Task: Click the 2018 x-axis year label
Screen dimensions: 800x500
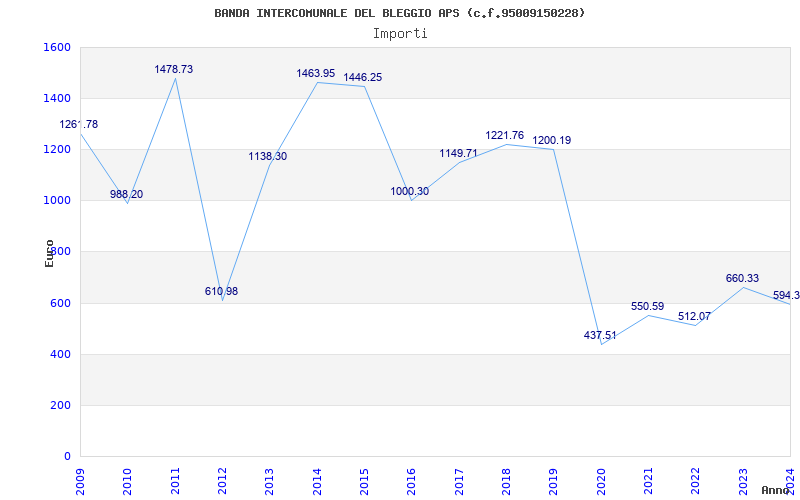Action: (506, 482)
